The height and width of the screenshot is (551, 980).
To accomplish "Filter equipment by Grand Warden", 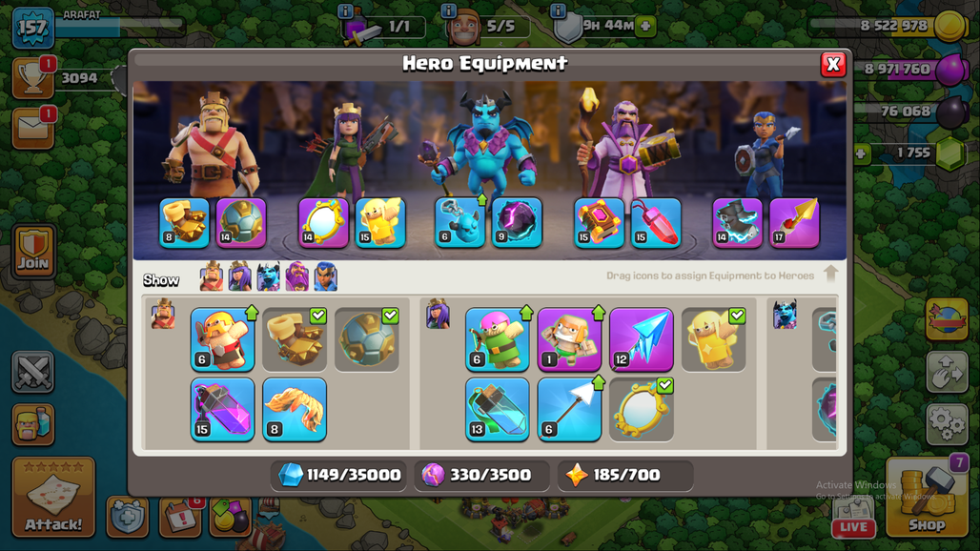I will [x=297, y=276].
